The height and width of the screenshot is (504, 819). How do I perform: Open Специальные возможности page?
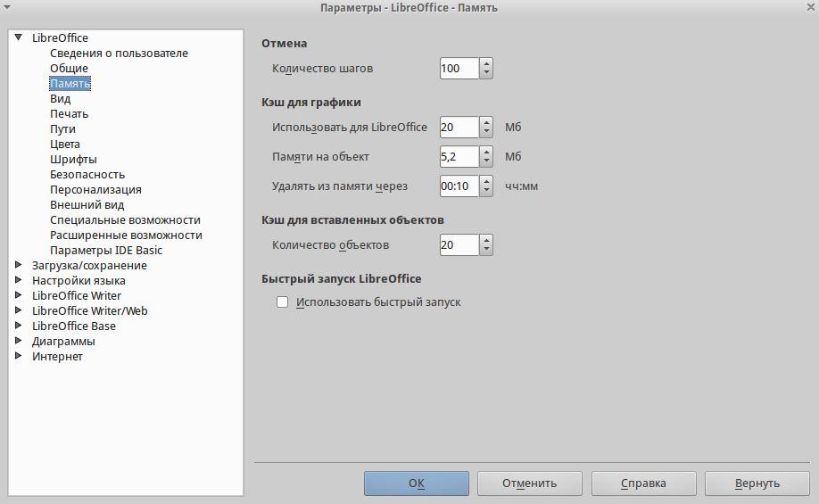pyautogui.click(x=125, y=219)
